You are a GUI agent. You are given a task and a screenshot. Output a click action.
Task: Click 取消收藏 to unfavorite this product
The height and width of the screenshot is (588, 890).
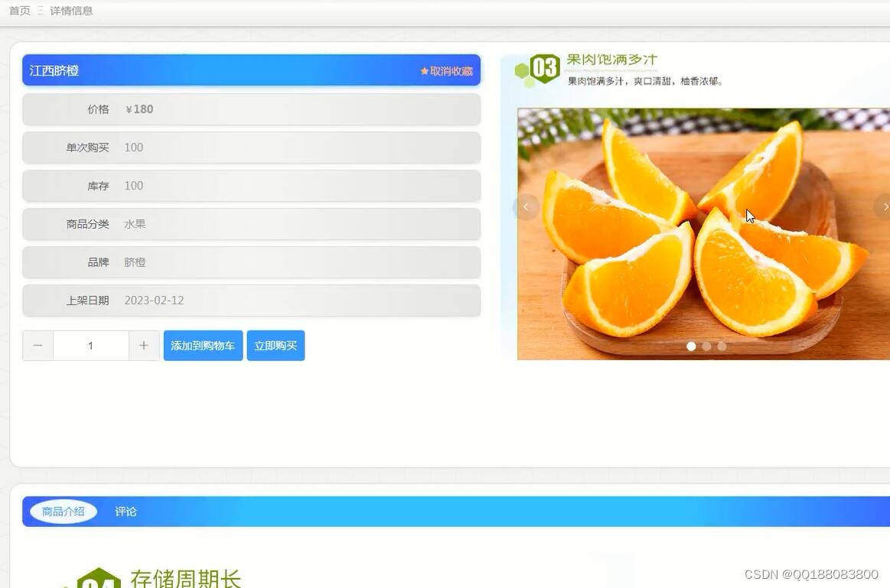[451, 70]
